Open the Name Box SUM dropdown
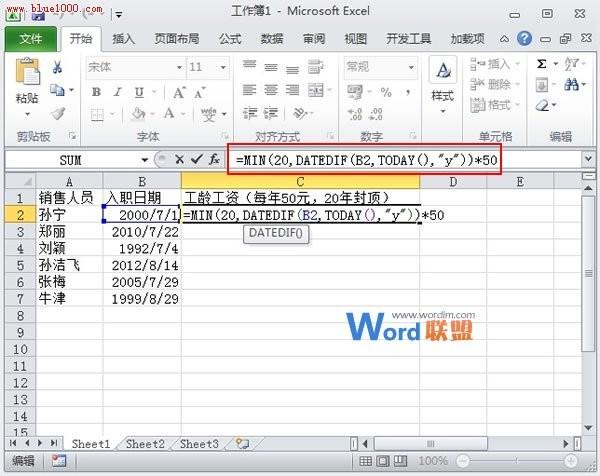 point(144,160)
